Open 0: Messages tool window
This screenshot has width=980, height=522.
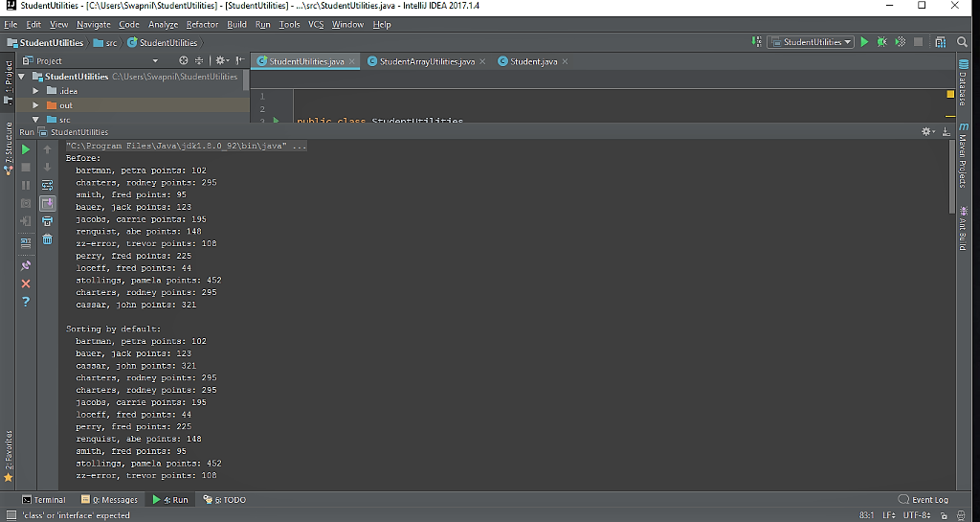[109, 500]
